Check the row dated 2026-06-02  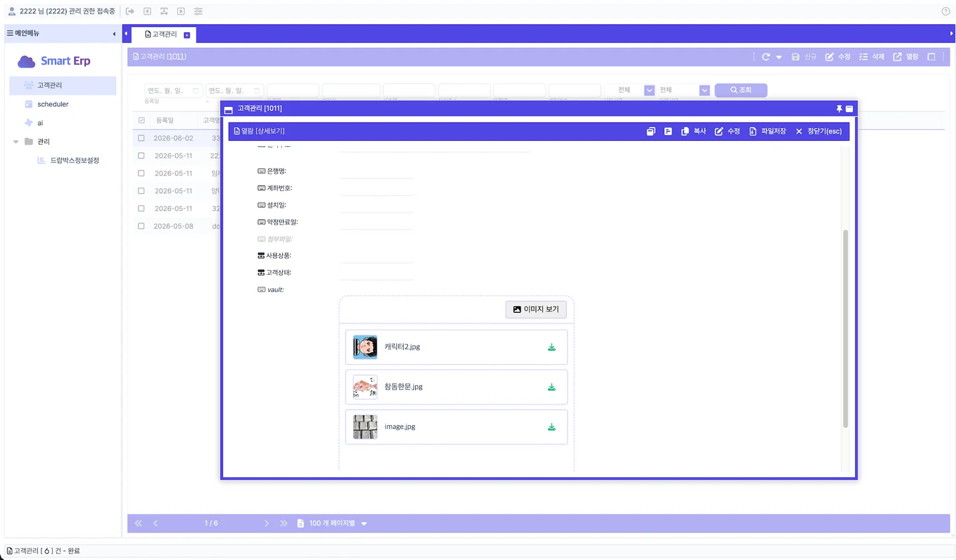141,138
